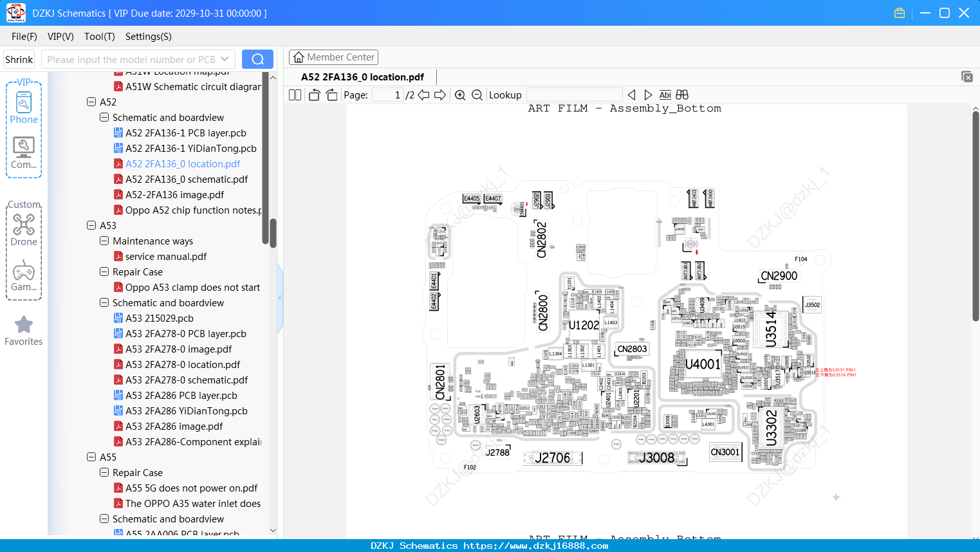Open A52 2FA136-1 YiDianTong.pcb file

click(191, 149)
